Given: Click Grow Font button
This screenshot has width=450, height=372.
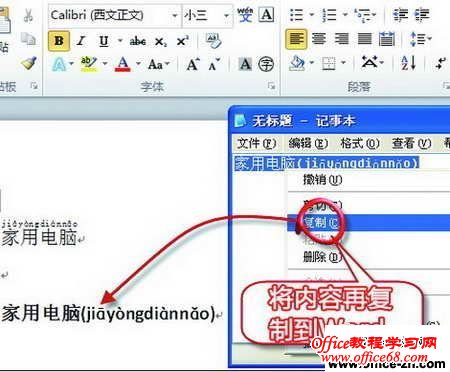Looking at the screenshot, I should click(193, 64).
